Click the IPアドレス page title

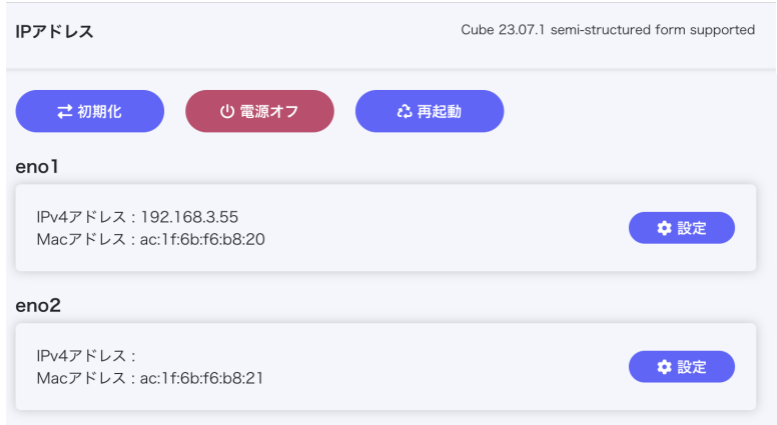tap(55, 31)
